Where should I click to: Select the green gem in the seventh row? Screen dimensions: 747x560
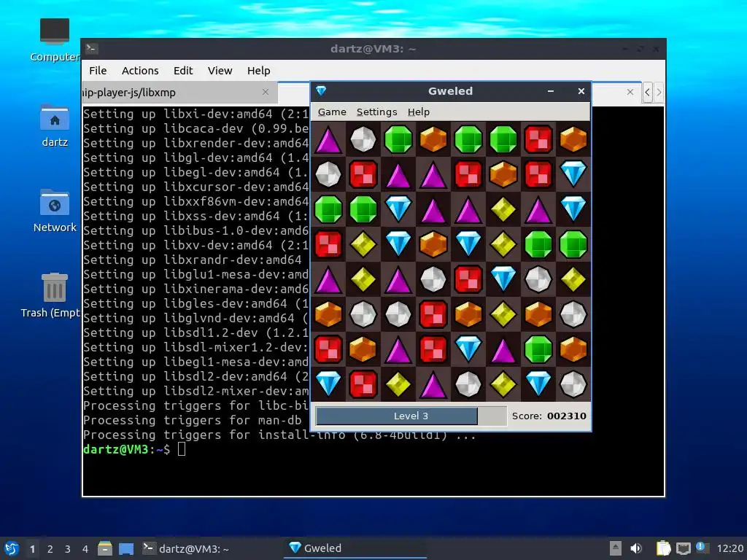pos(538,349)
